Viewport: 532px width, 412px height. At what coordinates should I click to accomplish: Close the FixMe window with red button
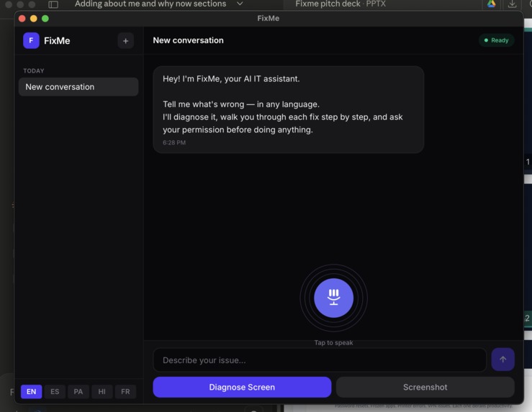22,18
